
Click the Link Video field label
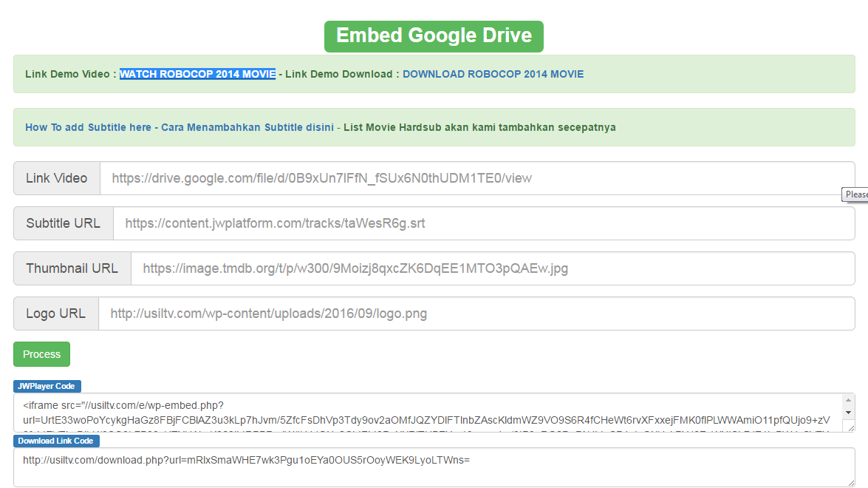pyautogui.click(x=57, y=178)
